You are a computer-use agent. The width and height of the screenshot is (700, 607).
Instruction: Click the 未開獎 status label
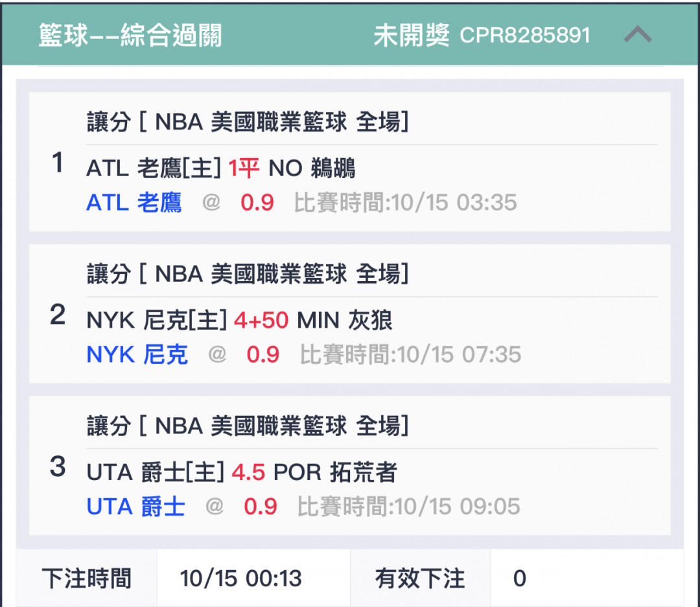point(411,35)
